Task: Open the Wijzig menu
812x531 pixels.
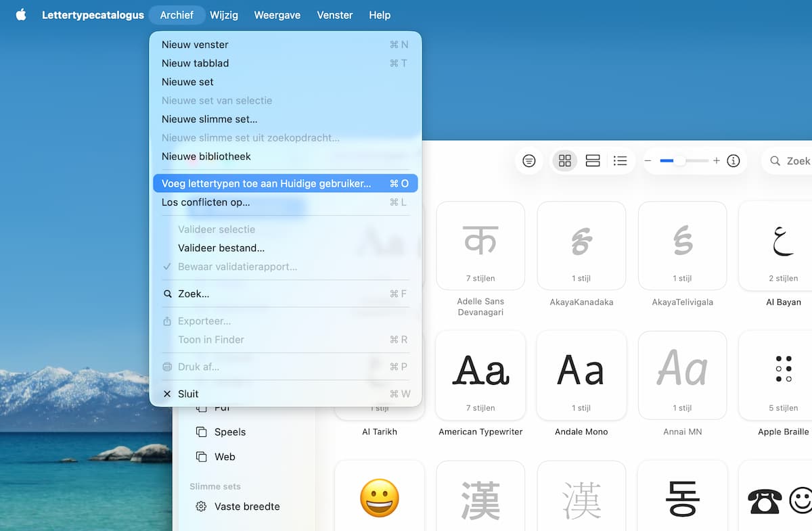Action: [x=223, y=15]
